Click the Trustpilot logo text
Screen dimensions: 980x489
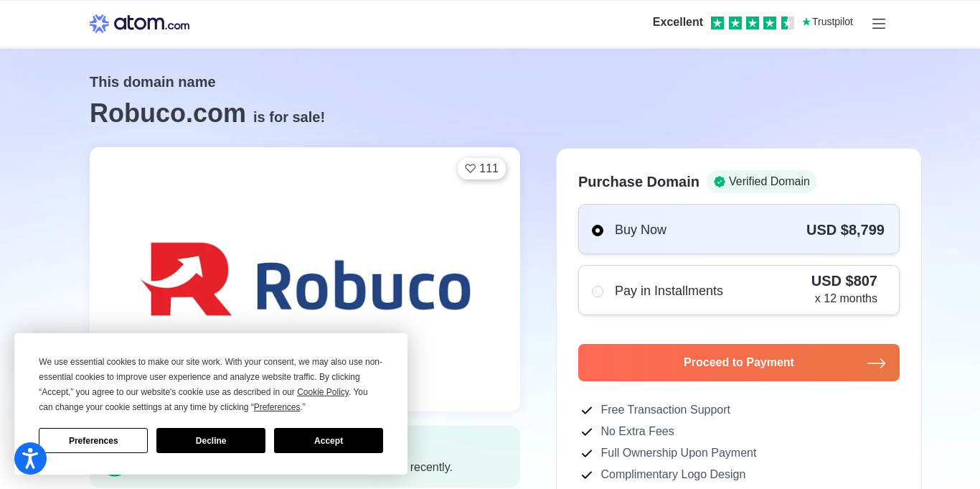[827, 22]
